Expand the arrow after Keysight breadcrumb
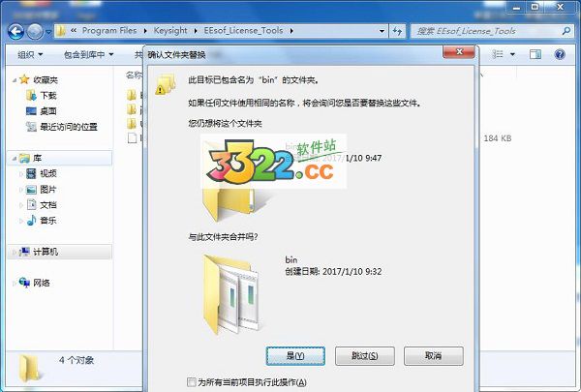Screen dimensions: 581x392 click(196, 31)
